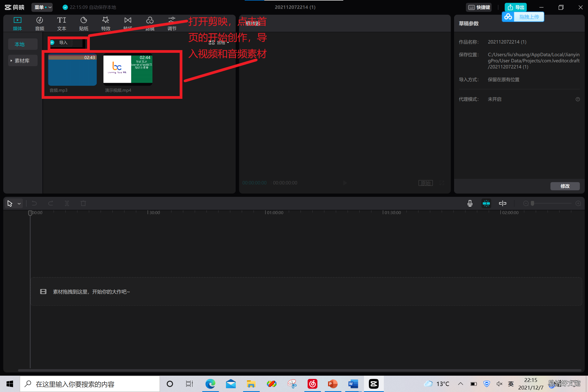This screenshot has height=392, width=588.
Task: Open the 特效 effects tab
Action: (106, 24)
